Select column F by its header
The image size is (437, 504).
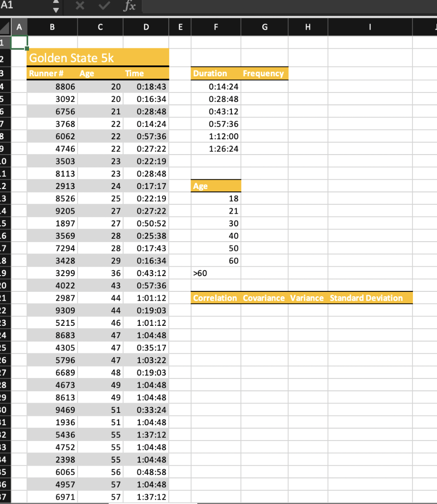[216, 27]
